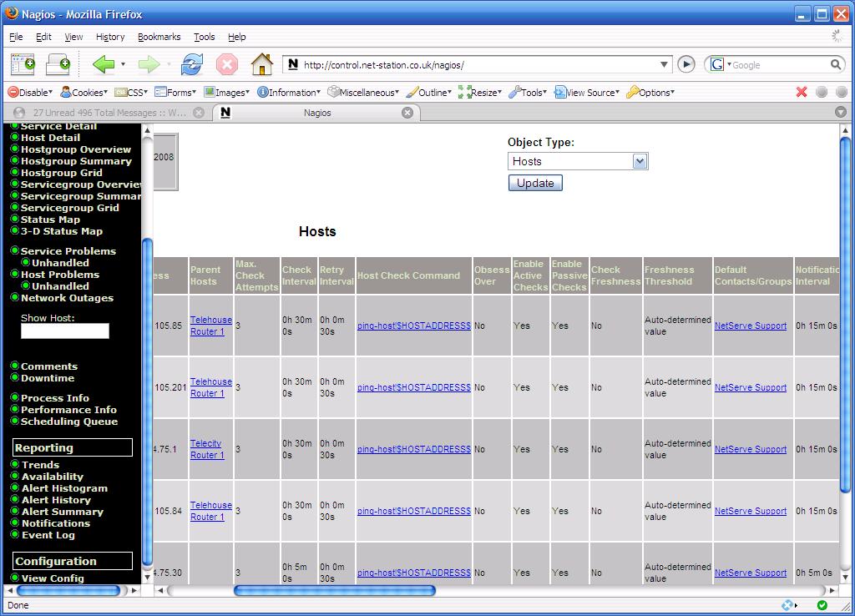Click the Update button

pyautogui.click(x=535, y=183)
